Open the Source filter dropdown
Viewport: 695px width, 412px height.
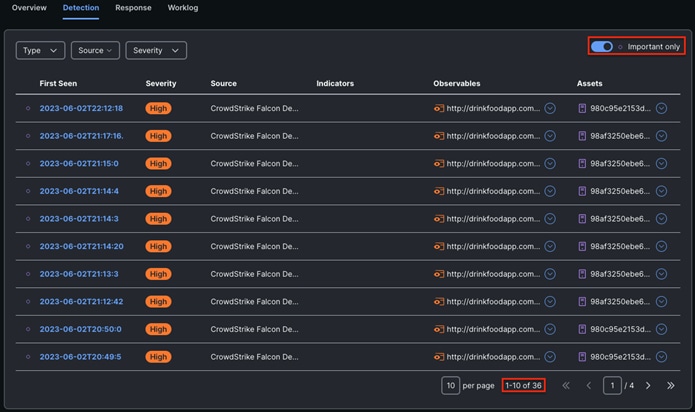95,51
